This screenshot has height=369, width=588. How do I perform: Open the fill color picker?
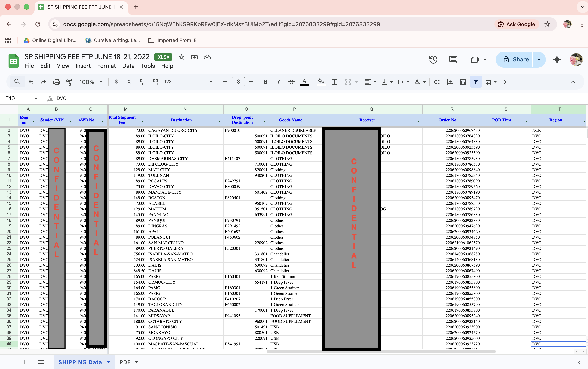click(x=321, y=82)
